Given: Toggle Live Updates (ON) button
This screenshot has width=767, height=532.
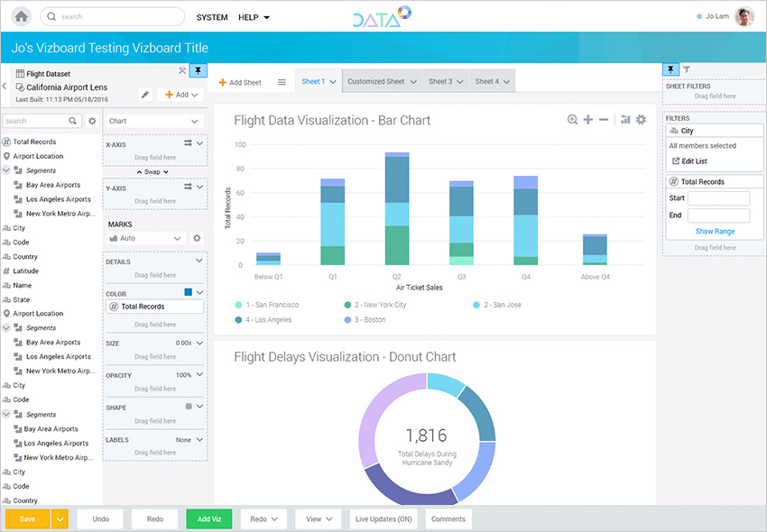Looking at the screenshot, I should tap(383, 518).
